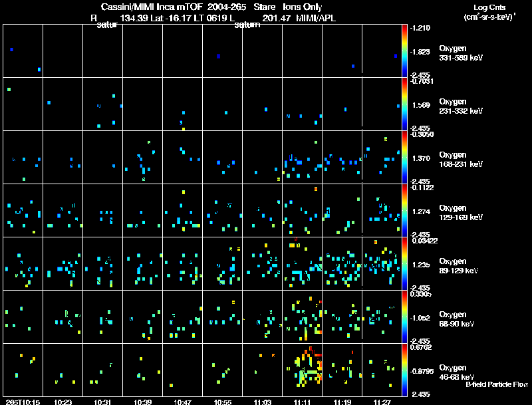This screenshot has width=532, height=405.
Task: Select the "2004-265" date in the title
Action: [x=226, y=7]
